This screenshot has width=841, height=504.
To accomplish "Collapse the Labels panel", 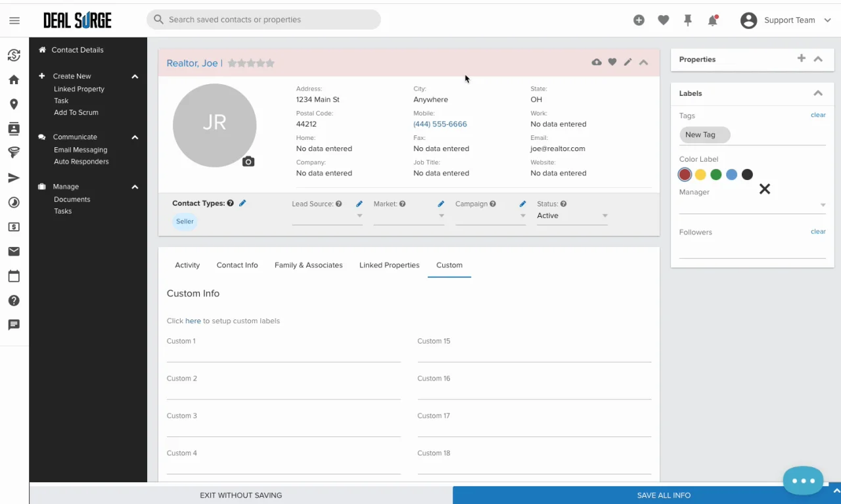I will [x=818, y=93].
